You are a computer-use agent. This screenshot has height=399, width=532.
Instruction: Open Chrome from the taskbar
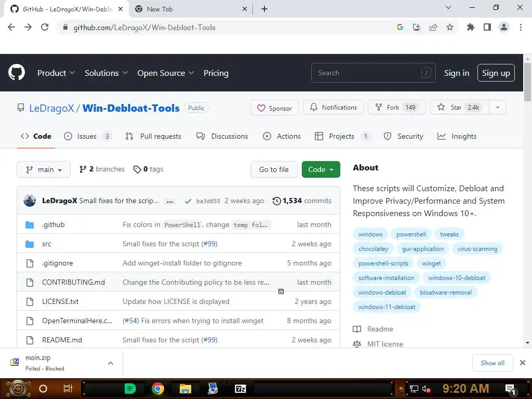[x=158, y=389]
